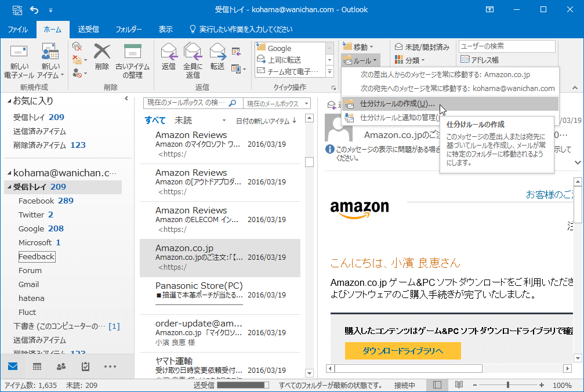Open the Quick Access Toolbar customize arrow
The image size is (584, 392).
(50, 10)
